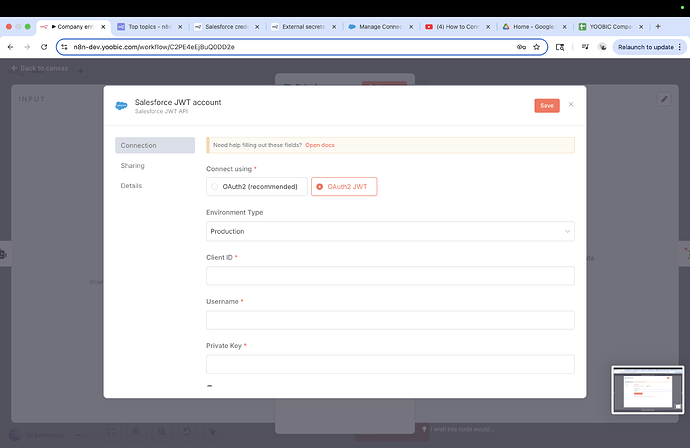The height and width of the screenshot is (448, 690).
Task: Switch to the How to Connect YouTube tab
Action: coord(457,27)
